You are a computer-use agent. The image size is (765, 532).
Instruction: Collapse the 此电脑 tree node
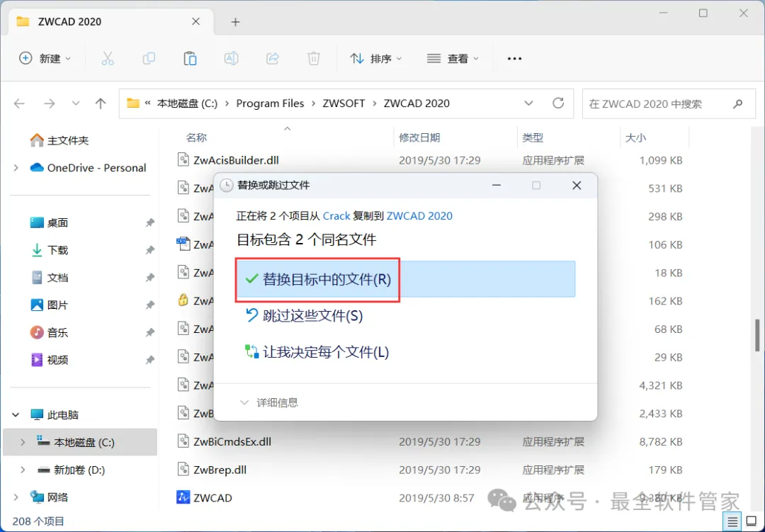16,415
